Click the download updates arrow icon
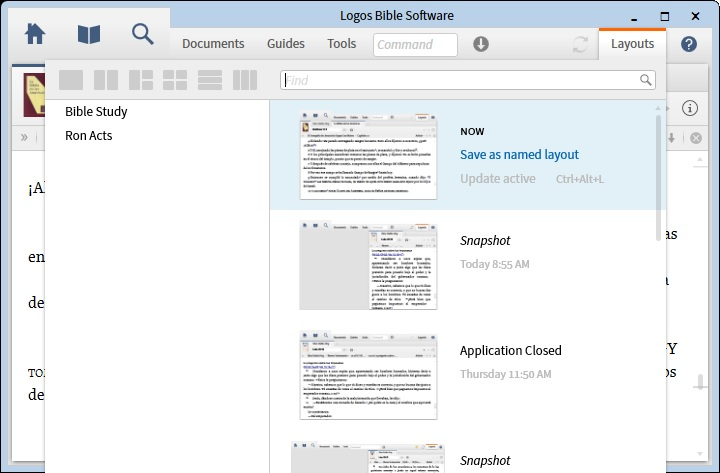Viewport: 720px width, 473px height. tap(481, 44)
